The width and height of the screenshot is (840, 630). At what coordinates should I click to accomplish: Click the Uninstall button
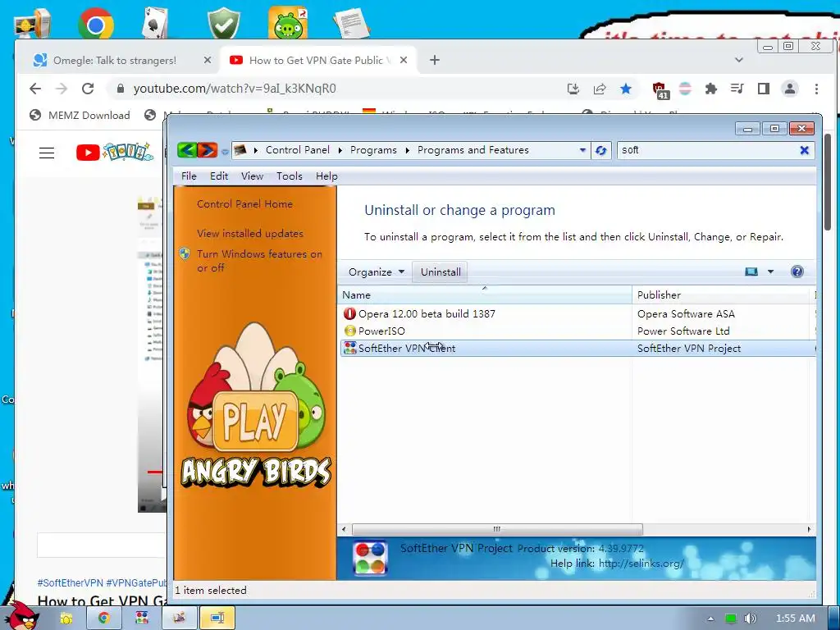(x=441, y=272)
